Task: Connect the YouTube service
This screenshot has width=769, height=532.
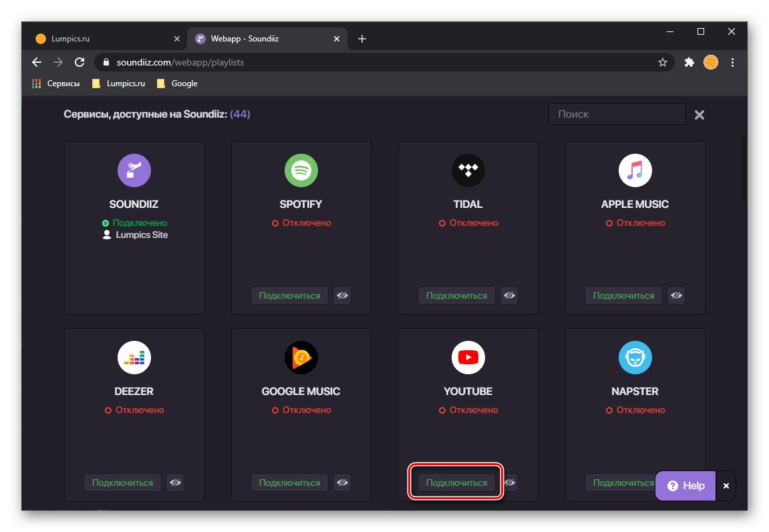Action: tap(456, 483)
